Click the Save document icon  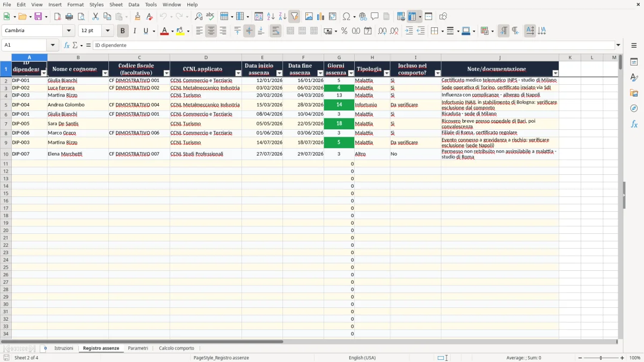tap(38, 17)
